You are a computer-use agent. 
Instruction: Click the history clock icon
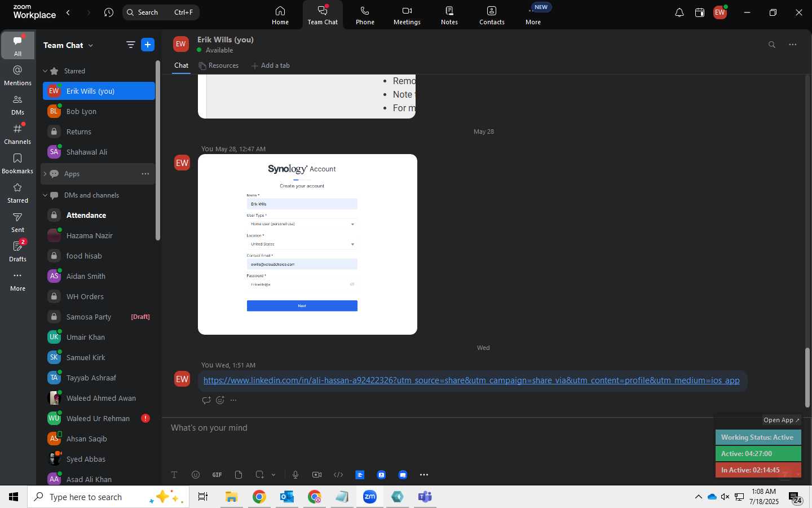[109, 12]
